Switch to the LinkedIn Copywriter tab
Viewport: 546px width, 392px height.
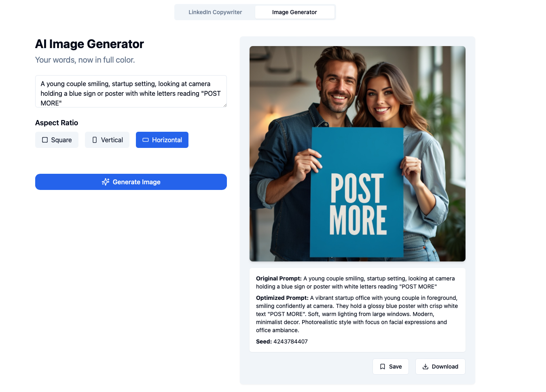tap(215, 12)
